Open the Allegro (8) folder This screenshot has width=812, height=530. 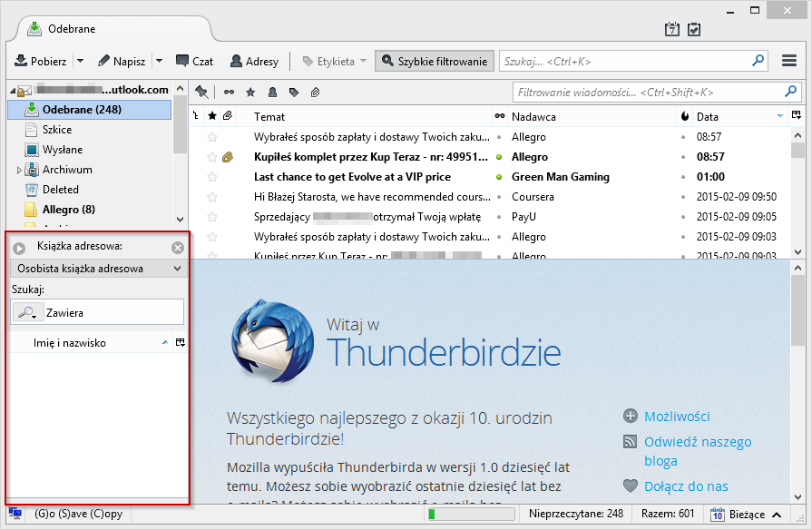68,210
